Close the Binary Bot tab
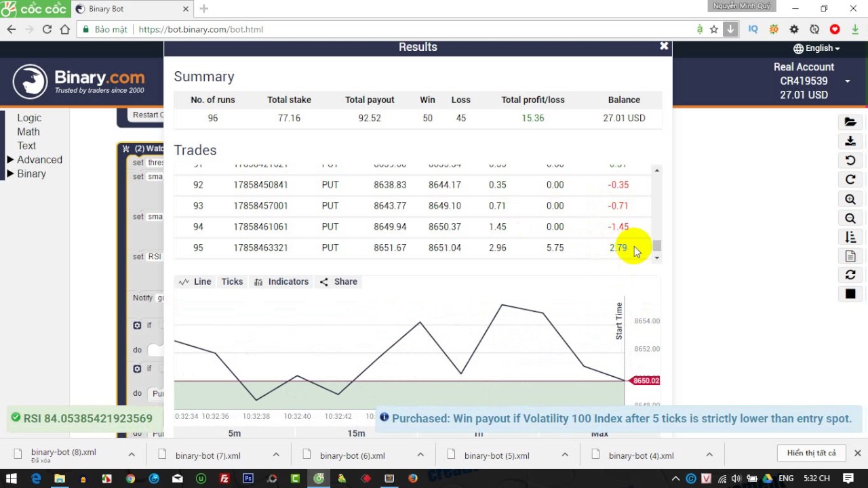Image resolution: width=868 pixels, height=488 pixels. click(x=186, y=9)
